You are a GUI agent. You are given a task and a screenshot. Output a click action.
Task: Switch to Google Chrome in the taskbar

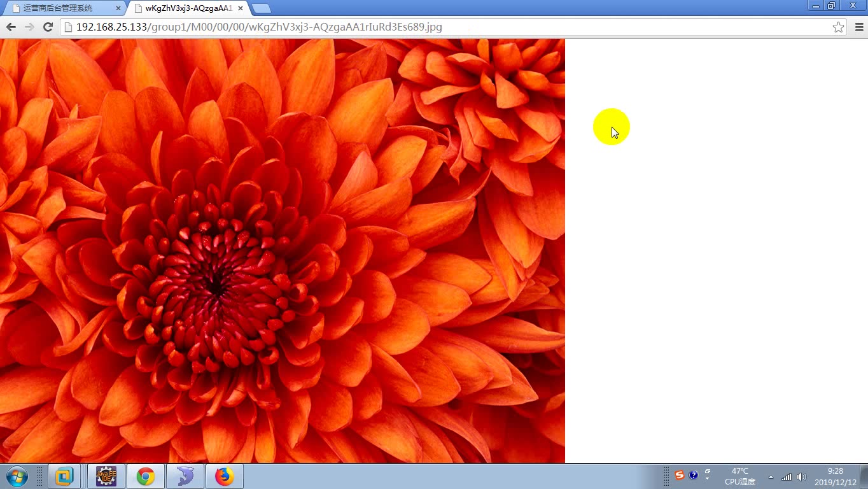(146, 476)
